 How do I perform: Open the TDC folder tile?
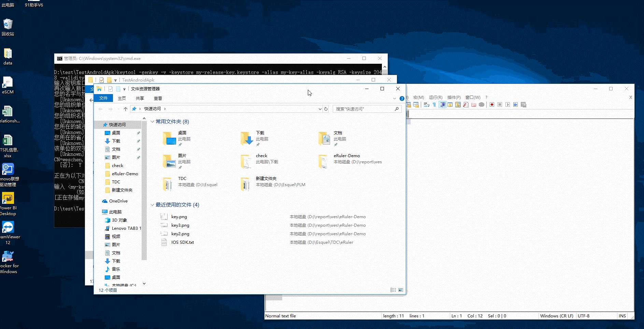190,184
